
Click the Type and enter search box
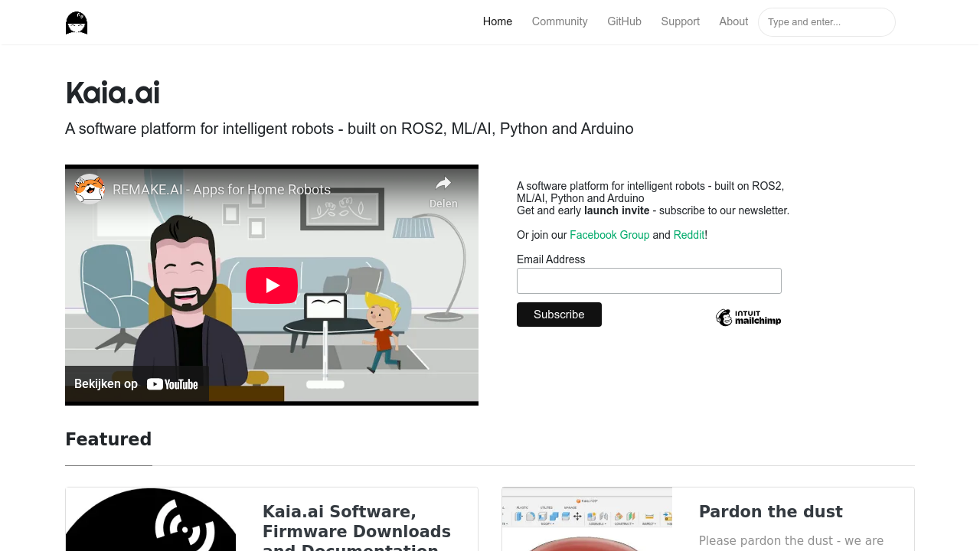(x=826, y=22)
